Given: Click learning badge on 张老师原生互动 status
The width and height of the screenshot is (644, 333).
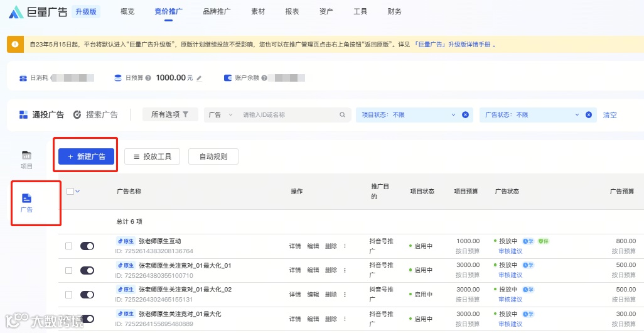Looking at the screenshot, I should pyautogui.click(x=528, y=241).
